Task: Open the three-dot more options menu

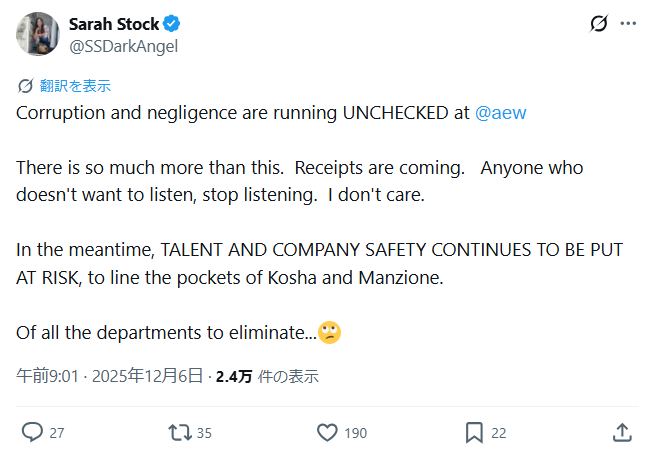Action: [628, 23]
